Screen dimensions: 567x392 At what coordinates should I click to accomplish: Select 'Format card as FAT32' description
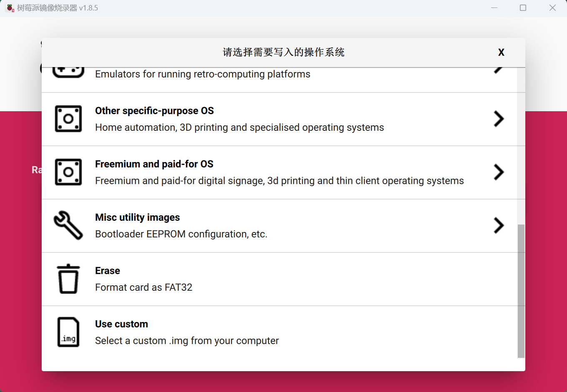point(143,287)
